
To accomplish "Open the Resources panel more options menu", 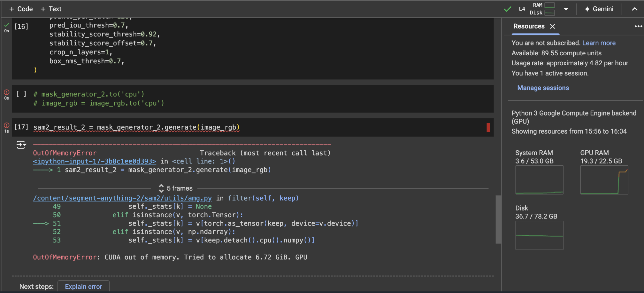I will [638, 26].
